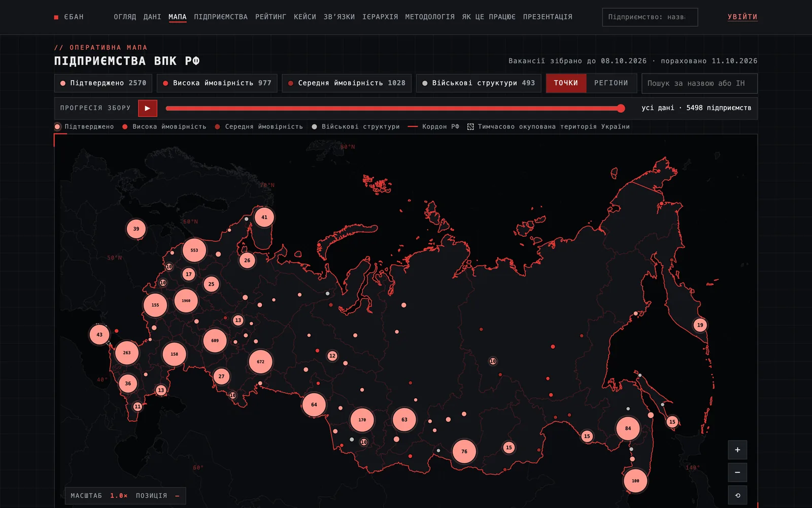Click the Підтверджено legend entry

tap(84, 126)
